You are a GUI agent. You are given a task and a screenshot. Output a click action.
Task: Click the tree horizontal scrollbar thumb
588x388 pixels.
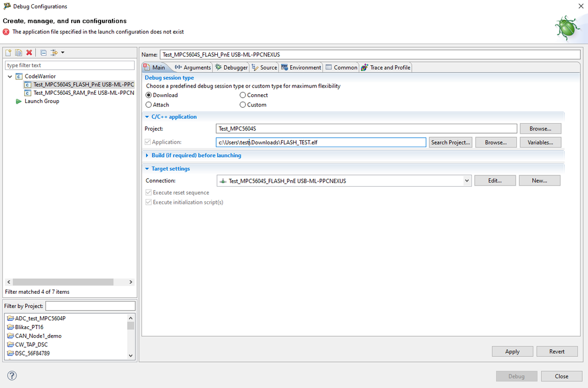[63, 282]
